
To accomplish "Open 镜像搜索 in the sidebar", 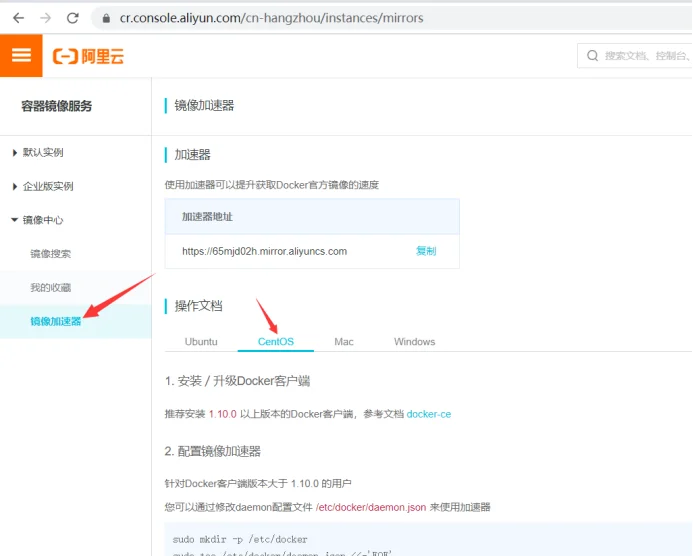I will pyautogui.click(x=50, y=254).
